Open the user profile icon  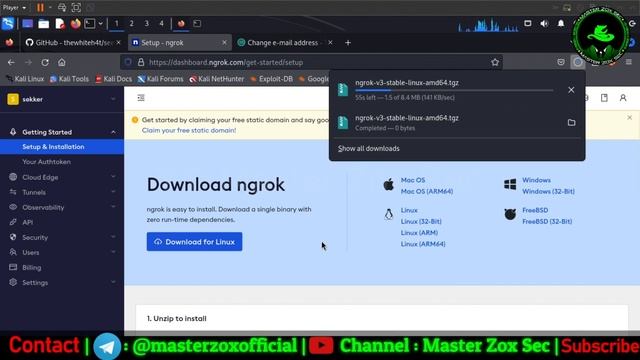coord(623,98)
